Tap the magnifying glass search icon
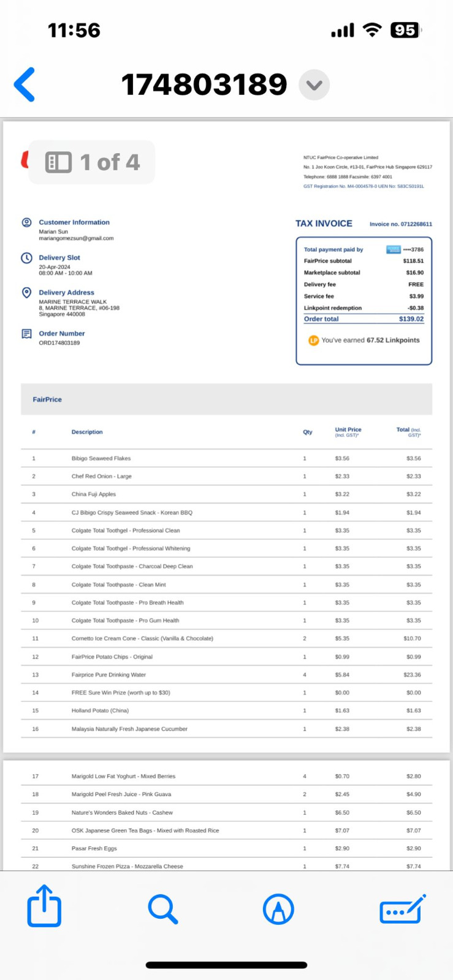Screen dimensions: 453x980 click(163, 909)
